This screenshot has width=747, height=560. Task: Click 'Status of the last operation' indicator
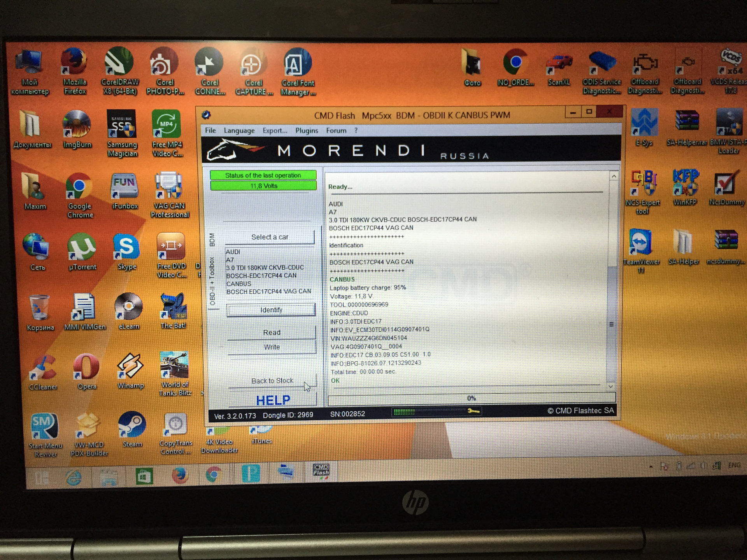[x=263, y=175]
